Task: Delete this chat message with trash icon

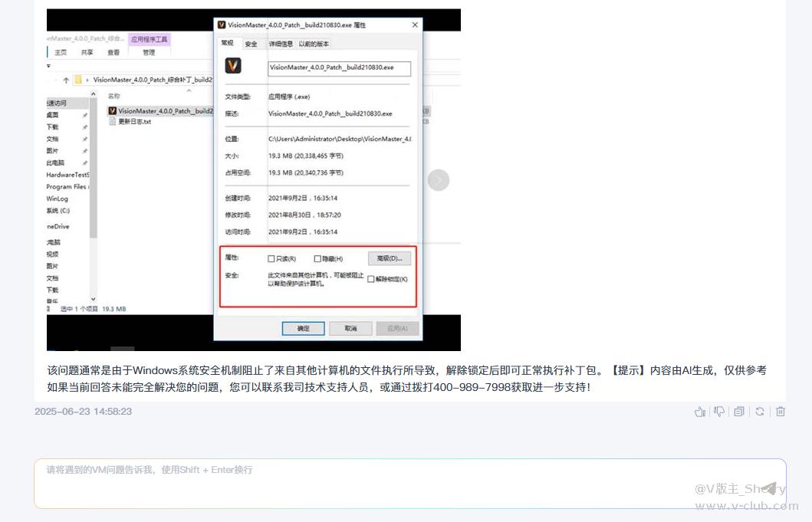Action: (781, 412)
